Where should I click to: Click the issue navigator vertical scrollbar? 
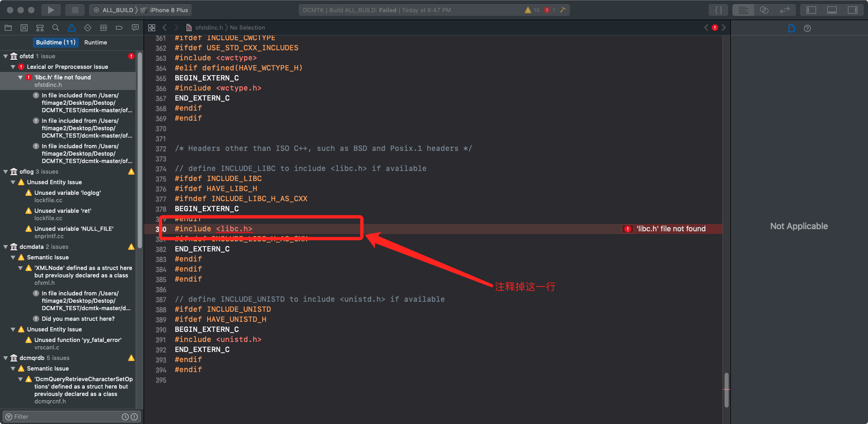(140, 150)
